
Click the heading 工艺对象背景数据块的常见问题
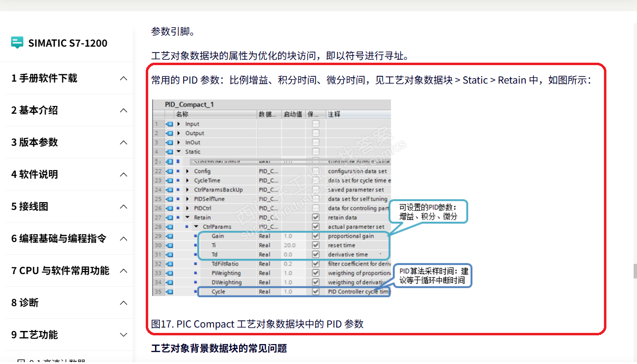[x=219, y=348]
